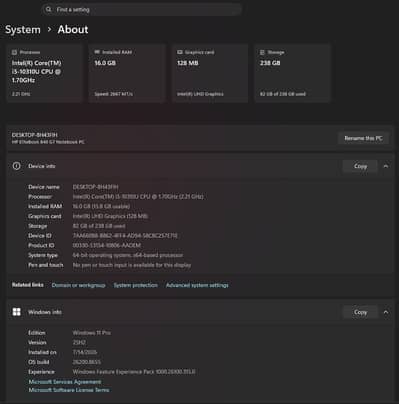Screen dimensions: 399x404
Task: Select the '16.0 GB (15.8 GB usable)' value
Action: pyautogui.click(x=101, y=206)
